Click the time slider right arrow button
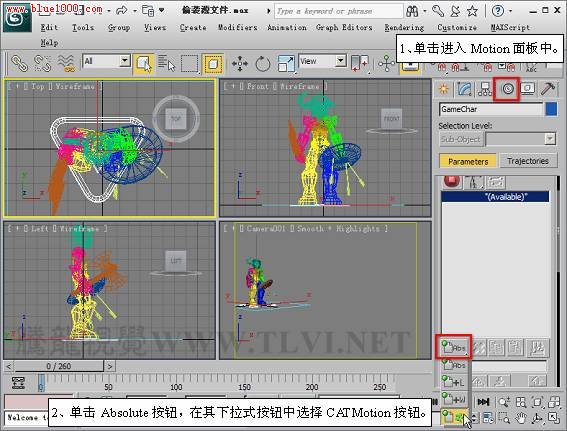 (110, 366)
